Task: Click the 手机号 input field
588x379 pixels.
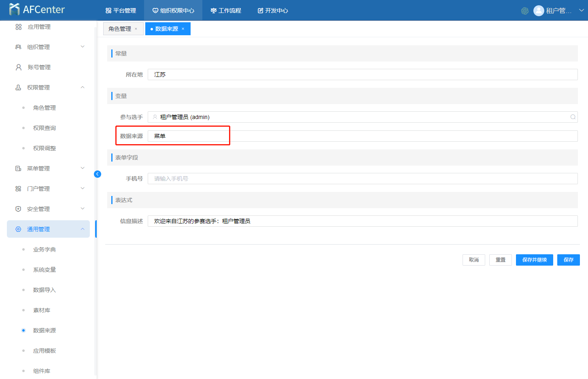Action: pyautogui.click(x=362, y=179)
